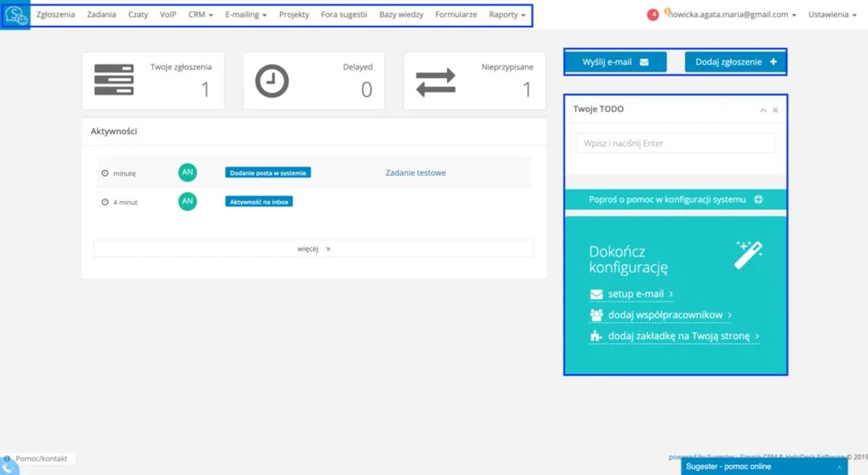Click the server stack icon in Twoje zgłoszenia
Image resolution: width=868 pixels, height=475 pixels.
[x=114, y=80]
